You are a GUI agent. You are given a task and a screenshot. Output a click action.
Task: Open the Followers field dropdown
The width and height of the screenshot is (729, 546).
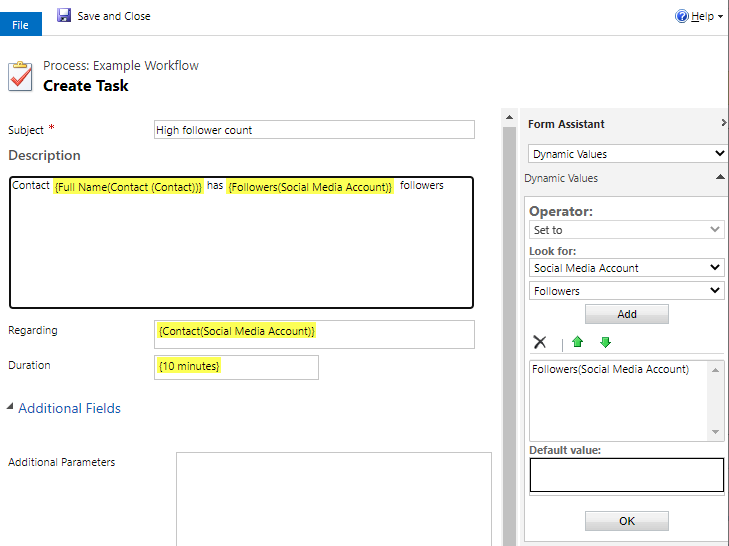point(626,291)
